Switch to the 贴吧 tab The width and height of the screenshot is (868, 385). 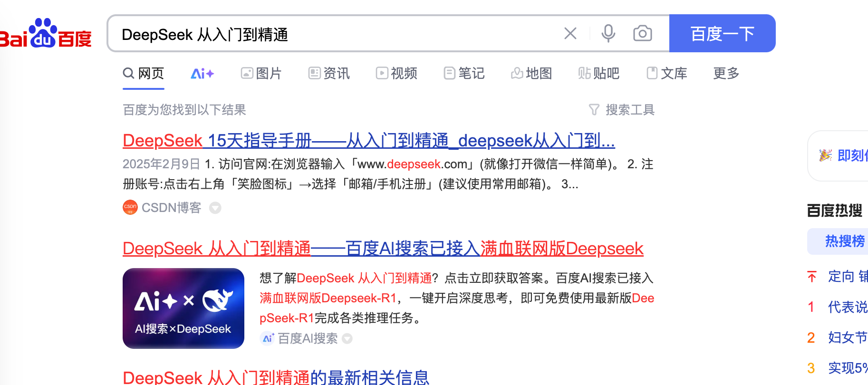(599, 73)
